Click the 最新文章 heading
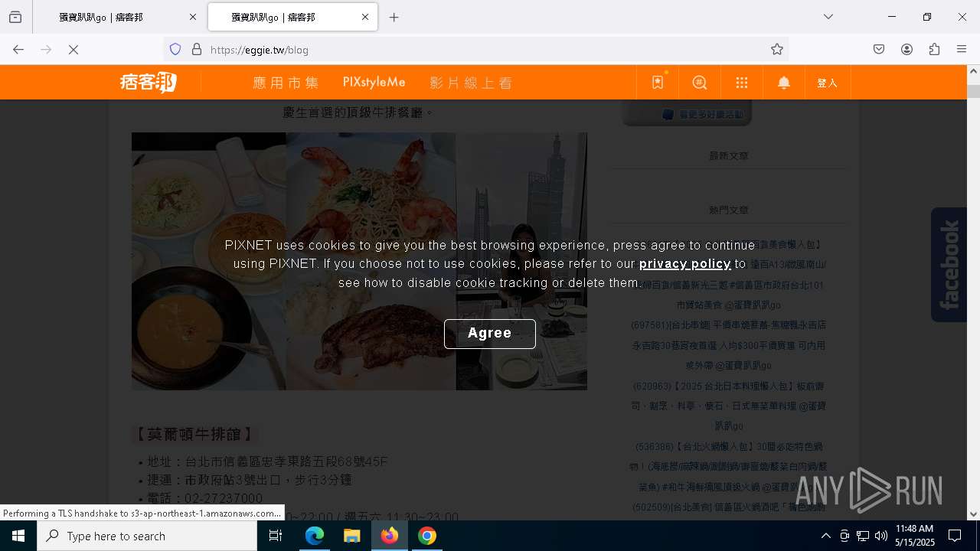This screenshot has width=980, height=551. coord(729,156)
